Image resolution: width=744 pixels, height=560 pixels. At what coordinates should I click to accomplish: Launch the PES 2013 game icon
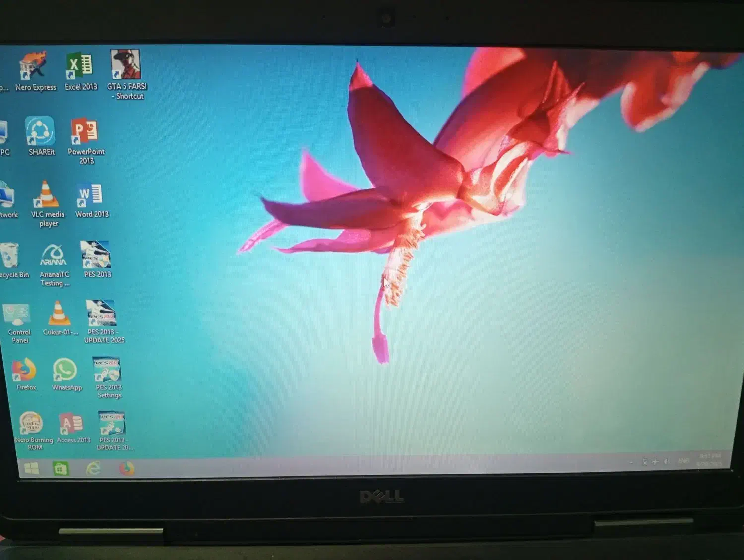click(96, 255)
